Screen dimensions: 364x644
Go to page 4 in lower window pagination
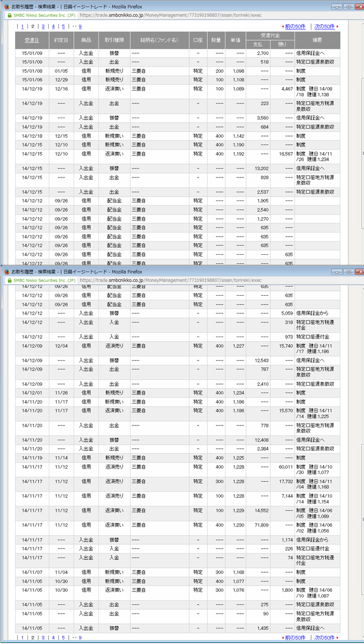[53, 637]
